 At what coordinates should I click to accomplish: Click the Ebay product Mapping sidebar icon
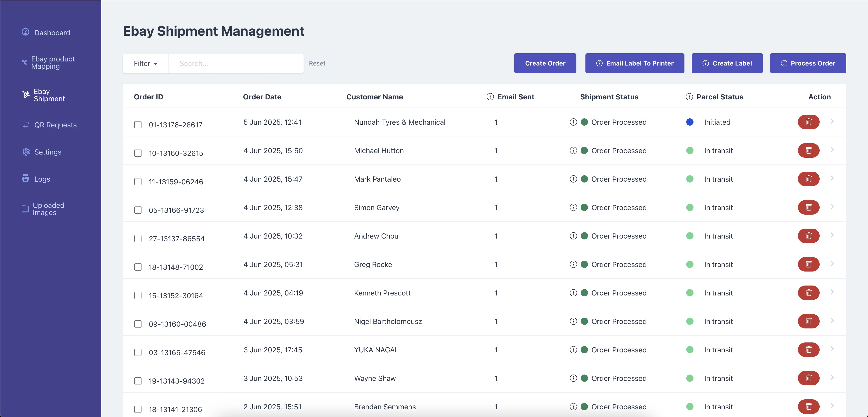click(x=25, y=62)
